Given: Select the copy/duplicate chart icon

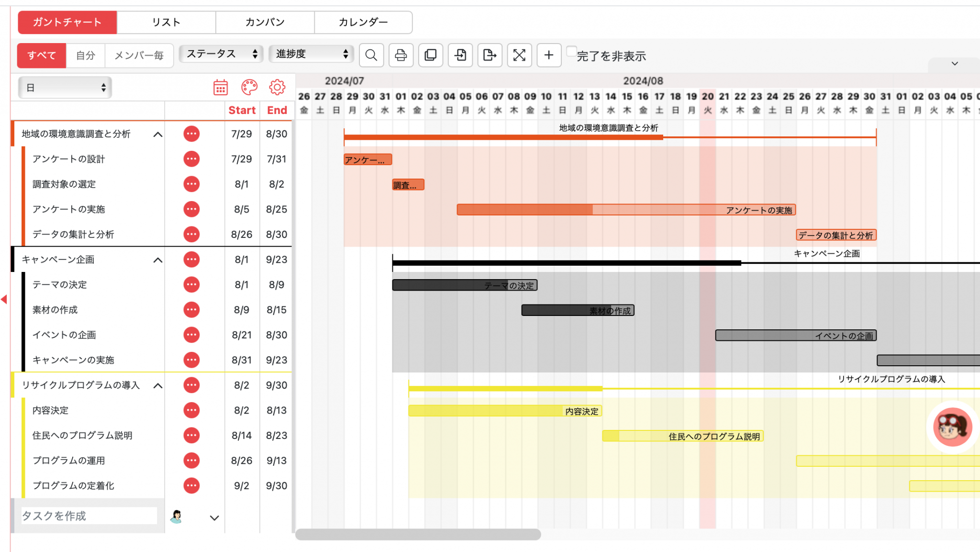Looking at the screenshot, I should point(431,55).
